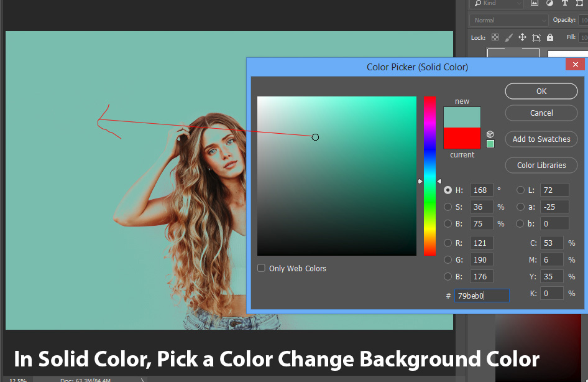Image resolution: width=588 pixels, height=382 pixels.
Task: Lock image pixels using the brush icon
Action: pos(508,37)
